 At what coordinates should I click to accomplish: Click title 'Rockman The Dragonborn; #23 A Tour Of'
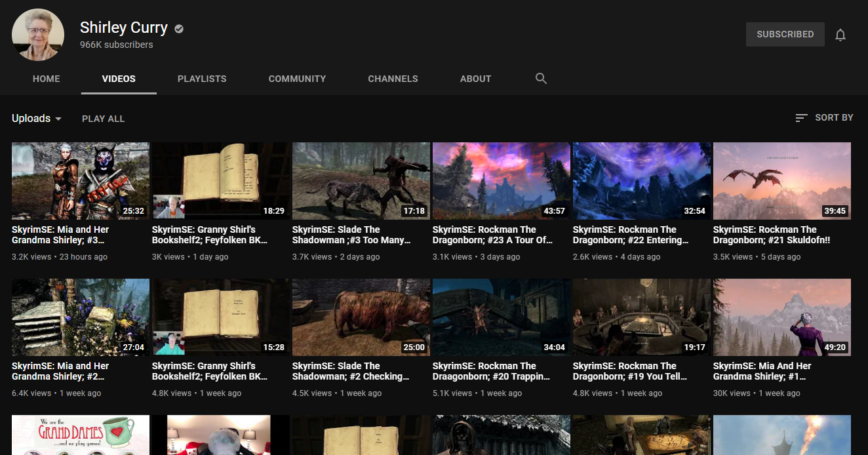[492, 235]
